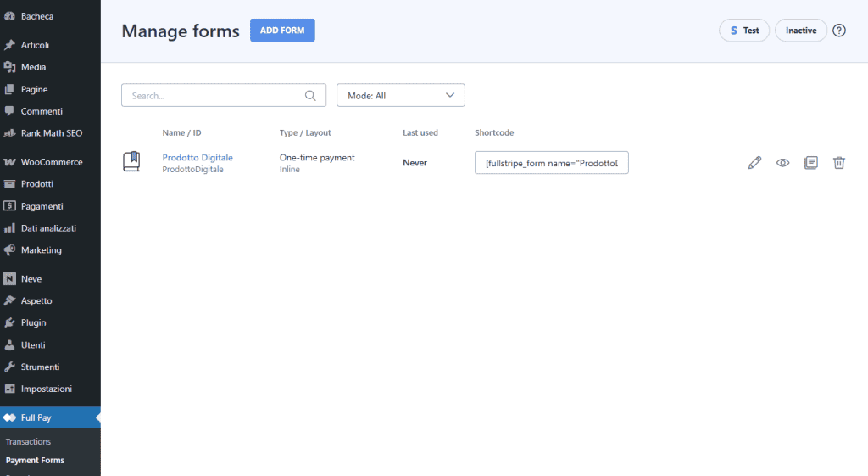The height and width of the screenshot is (476, 868).
Task: Open the Impostazioni menu label
Action: tap(47, 389)
